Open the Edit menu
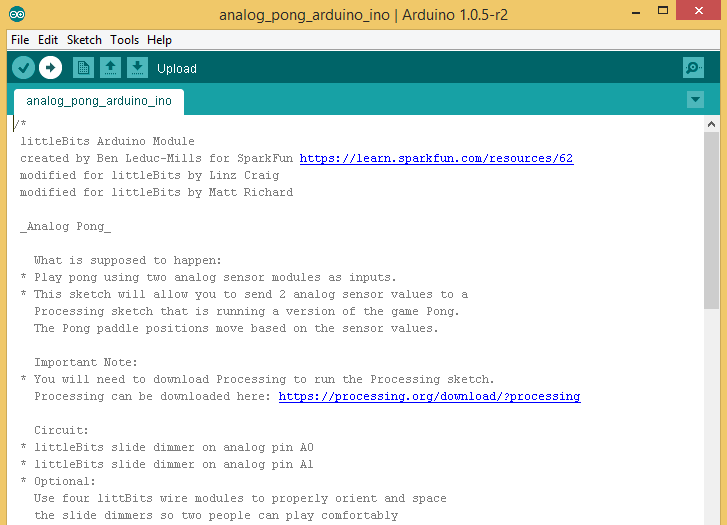The height and width of the screenshot is (525, 727). [48, 40]
